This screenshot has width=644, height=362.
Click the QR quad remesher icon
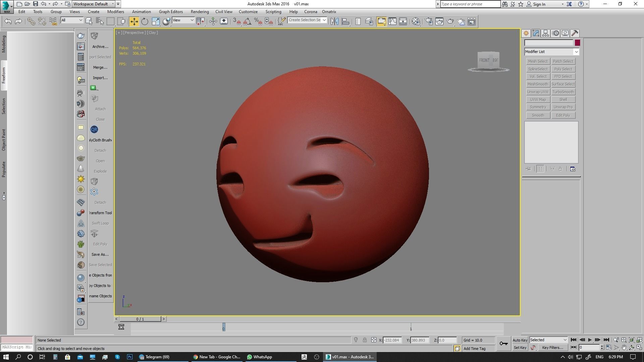click(94, 129)
